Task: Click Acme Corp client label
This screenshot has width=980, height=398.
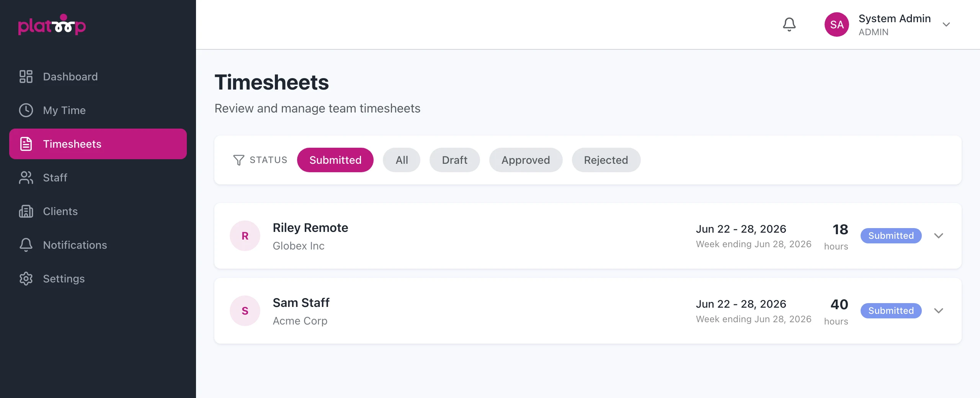Action: coord(300,321)
